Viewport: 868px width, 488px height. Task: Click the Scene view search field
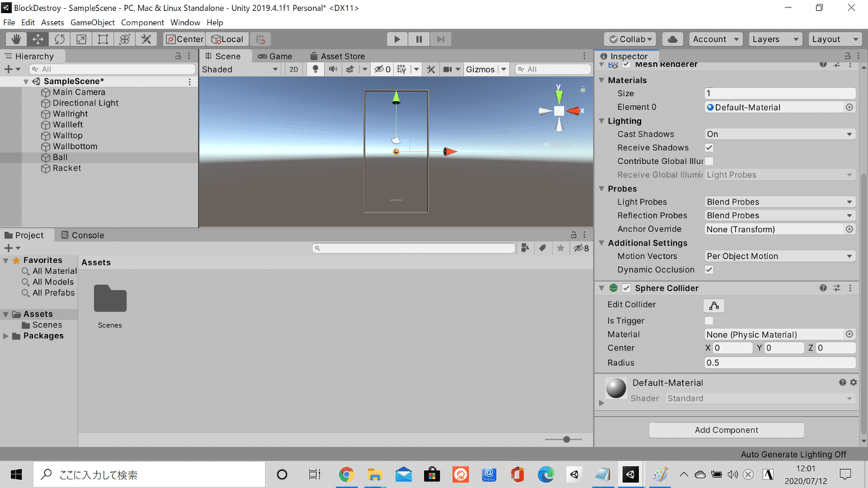553,69
